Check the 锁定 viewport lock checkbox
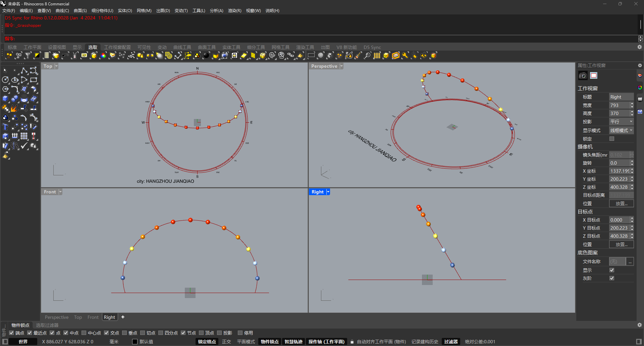The height and width of the screenshot is (346, 644). 612,139
